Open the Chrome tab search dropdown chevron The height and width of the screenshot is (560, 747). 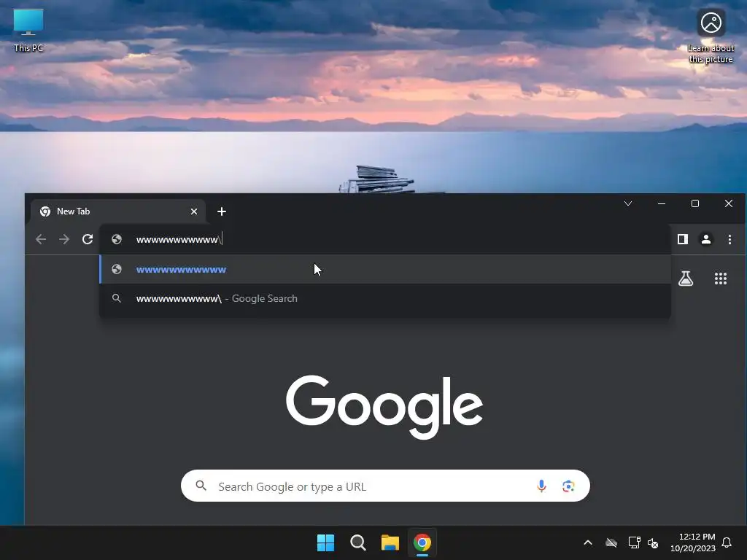(628, 203)
